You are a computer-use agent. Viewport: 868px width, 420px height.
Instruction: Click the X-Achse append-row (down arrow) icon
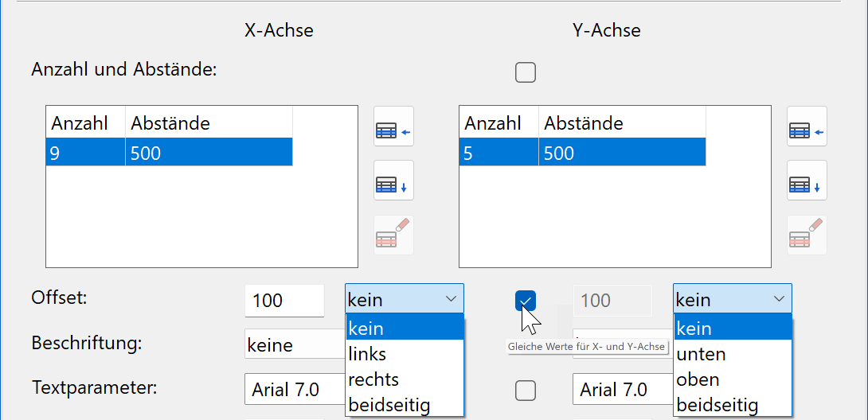tap(393, 181)
